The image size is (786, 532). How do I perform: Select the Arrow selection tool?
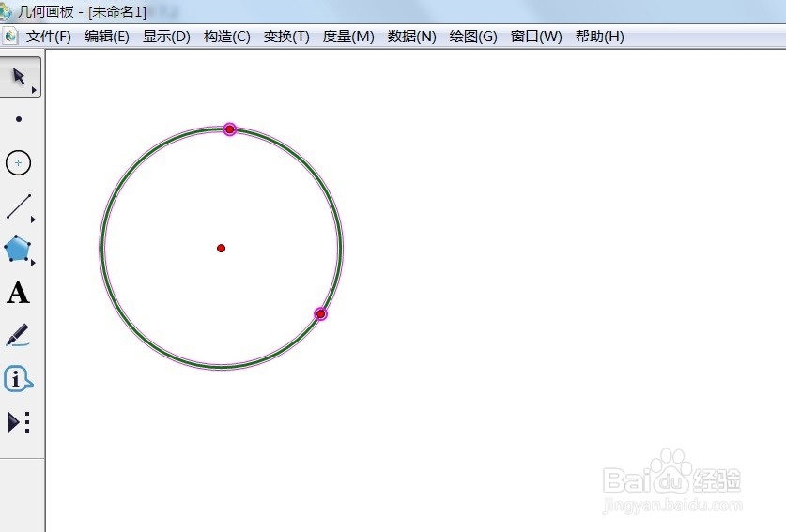19,77
